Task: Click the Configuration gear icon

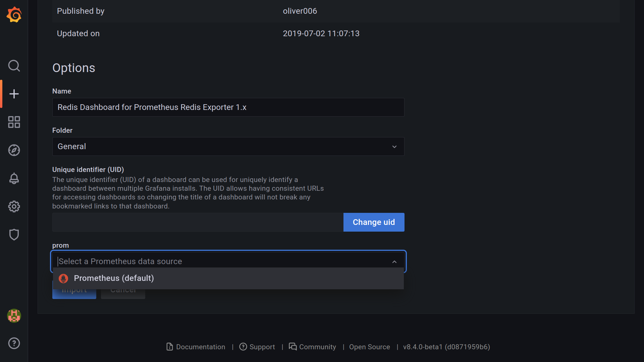Action: [14, 207]
